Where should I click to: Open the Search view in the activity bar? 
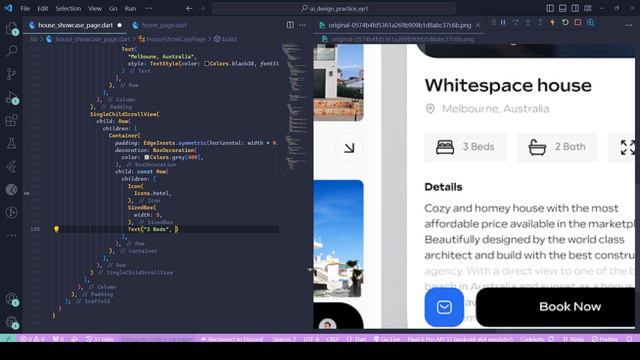[x=11, y=51]
